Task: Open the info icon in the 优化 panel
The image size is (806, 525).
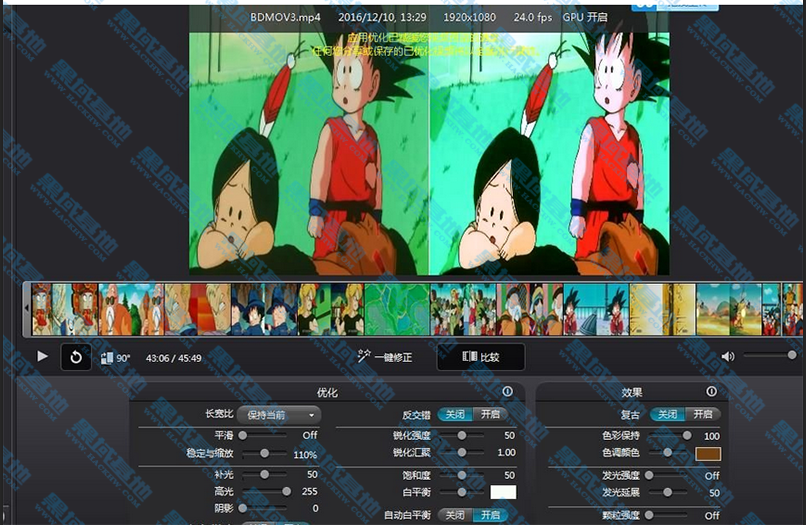Action: point(507,392)
